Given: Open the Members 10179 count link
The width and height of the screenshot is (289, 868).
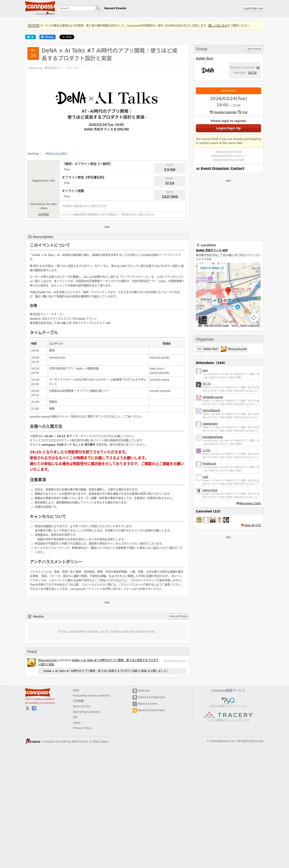Looking at the screenshot, I should click(x=252, y=73).
